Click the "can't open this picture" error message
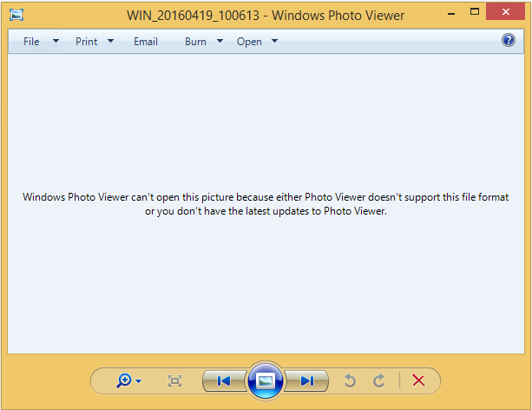Image resolution: width=532 pixels, height=410 pixels. click(x=266, y=204)
